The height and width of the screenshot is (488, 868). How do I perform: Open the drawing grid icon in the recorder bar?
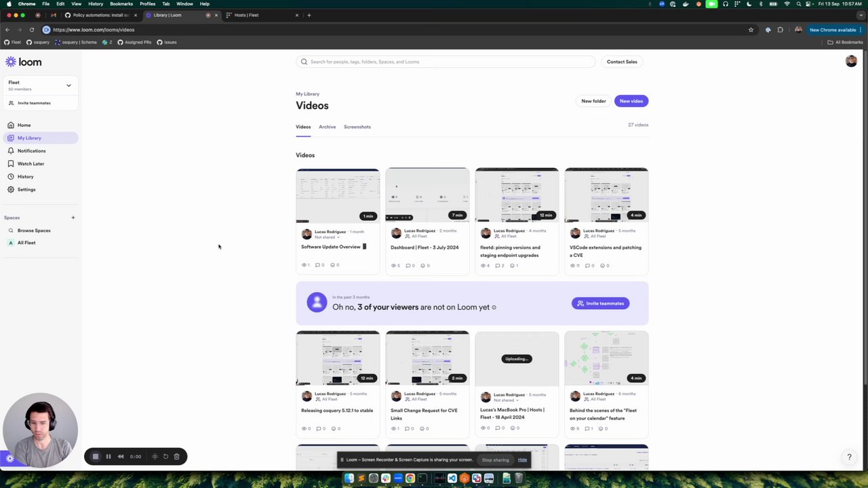(155, 456)
